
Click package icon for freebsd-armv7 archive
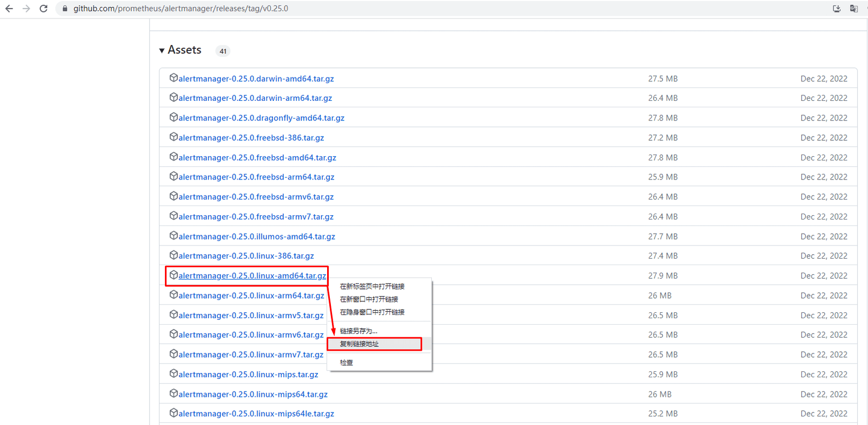(x=174, y=216)
